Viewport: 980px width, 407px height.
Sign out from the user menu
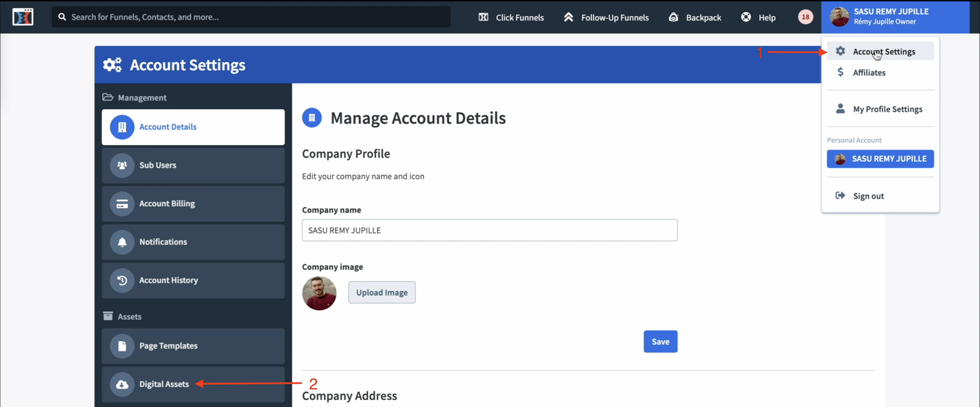point(868,196)
